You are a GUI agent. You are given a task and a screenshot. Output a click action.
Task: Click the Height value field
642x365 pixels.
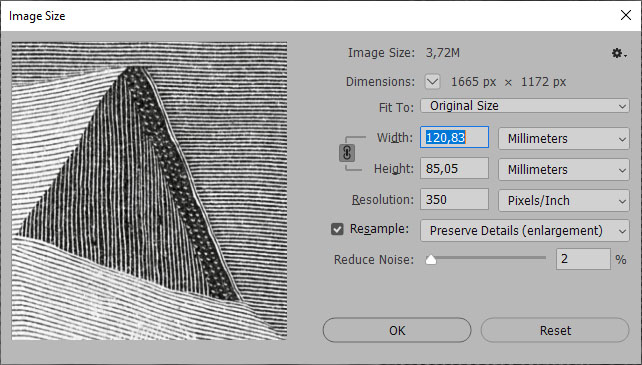[x=454, y=168]
